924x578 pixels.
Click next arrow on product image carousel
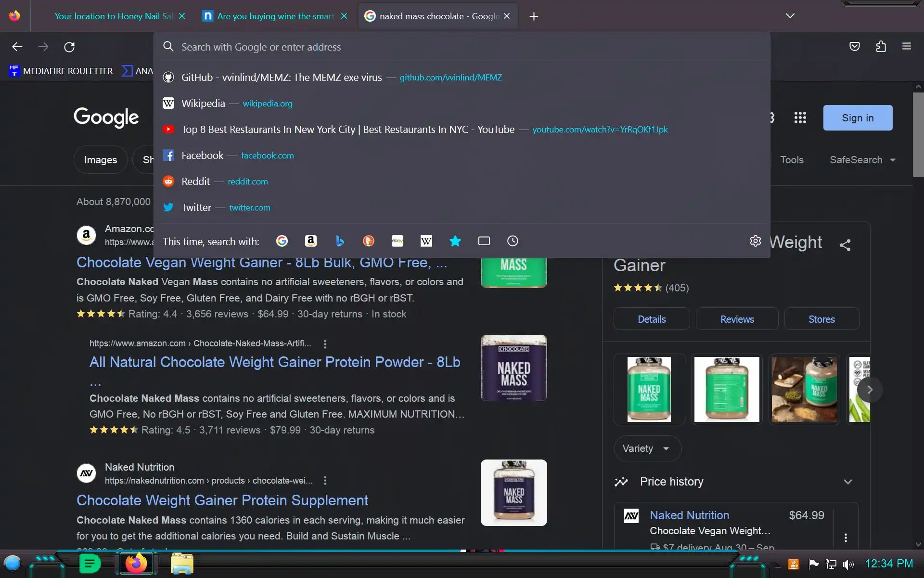(x=869, y=390)
